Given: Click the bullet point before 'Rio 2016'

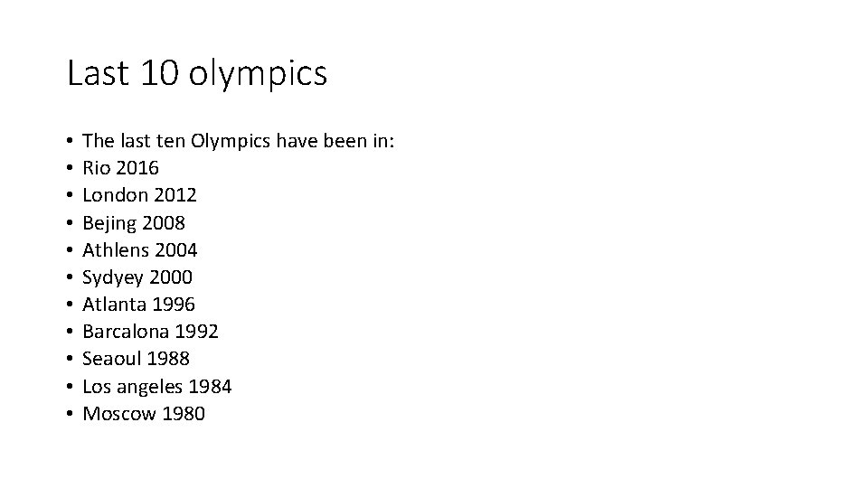Looking at the screenshot, I should pyautogui.click(x=70, y=168).
